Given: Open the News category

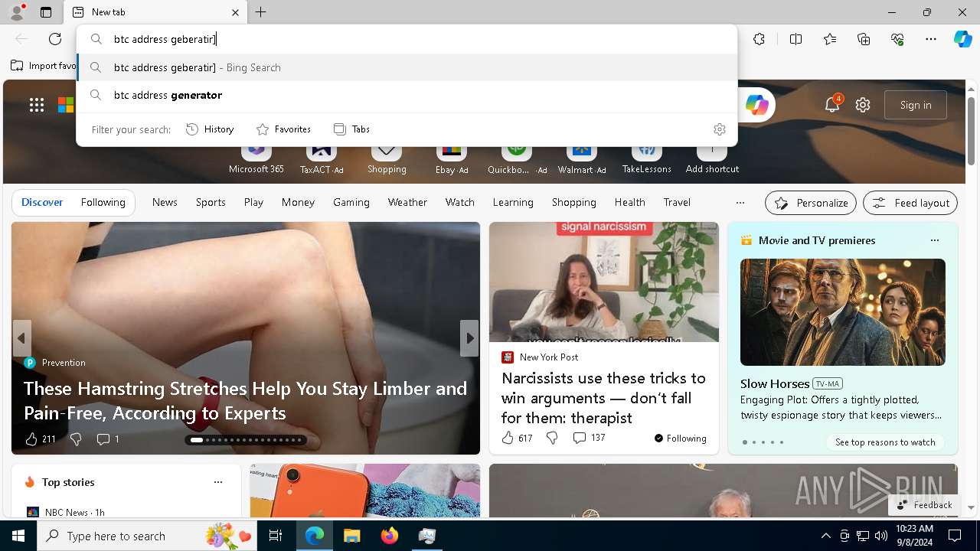Looking at the screenshot, I should tap(165, 202).
